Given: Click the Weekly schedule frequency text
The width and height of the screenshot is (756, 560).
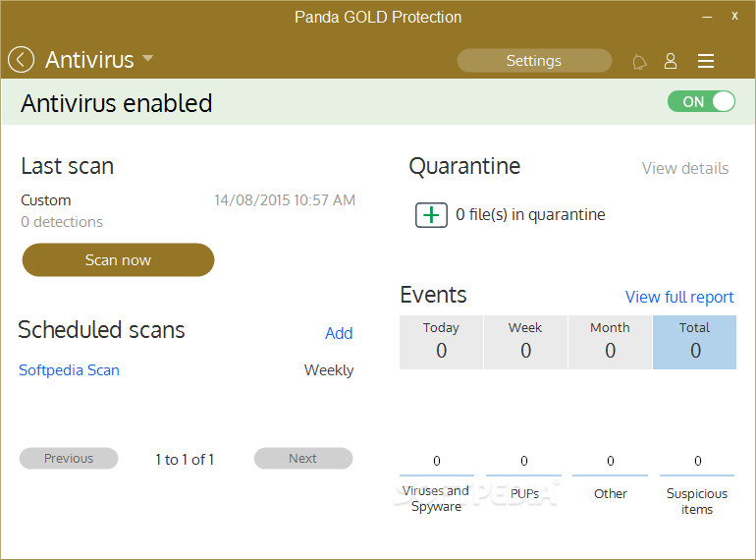Looking at the screenshot, I should point(329,370).
